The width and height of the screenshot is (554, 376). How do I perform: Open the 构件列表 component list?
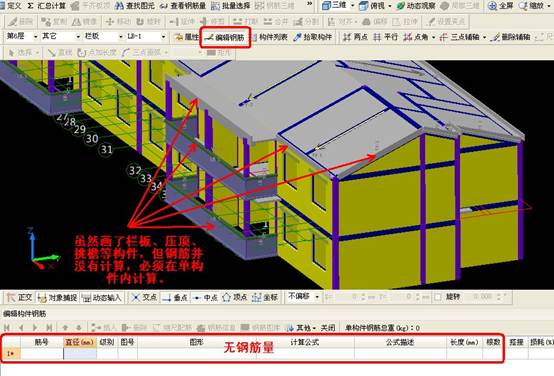[x=270, y=37]
